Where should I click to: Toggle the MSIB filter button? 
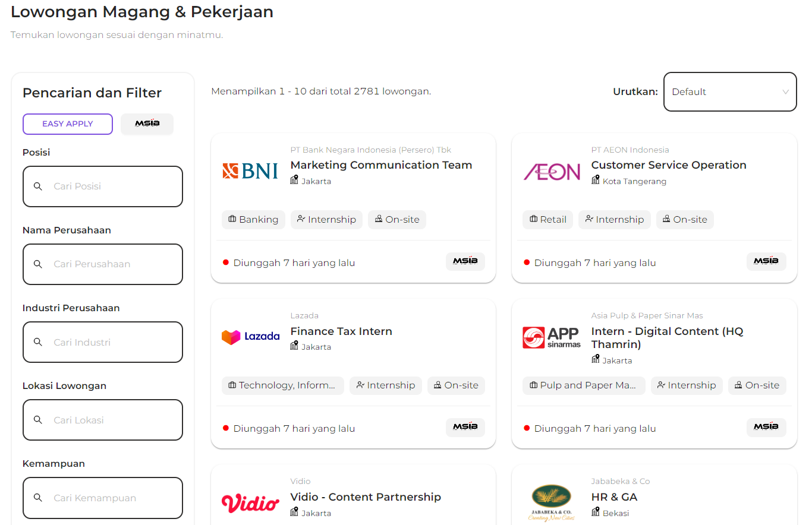[x=147, y=124]
